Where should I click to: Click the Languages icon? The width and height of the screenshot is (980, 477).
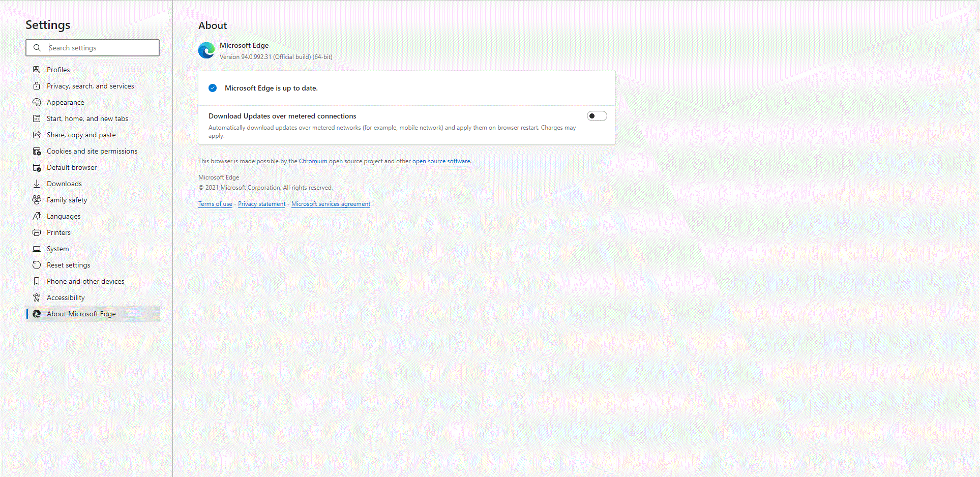click(37, 216)
